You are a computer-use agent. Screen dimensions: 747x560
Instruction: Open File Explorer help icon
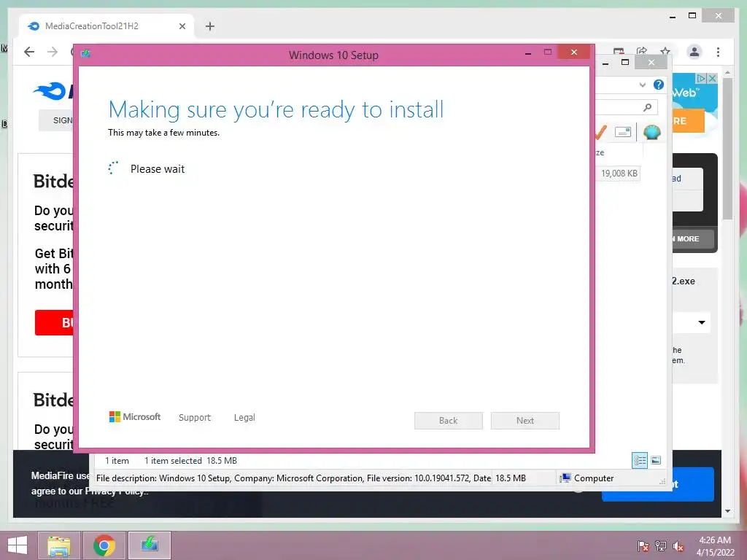tap(659, 85)
